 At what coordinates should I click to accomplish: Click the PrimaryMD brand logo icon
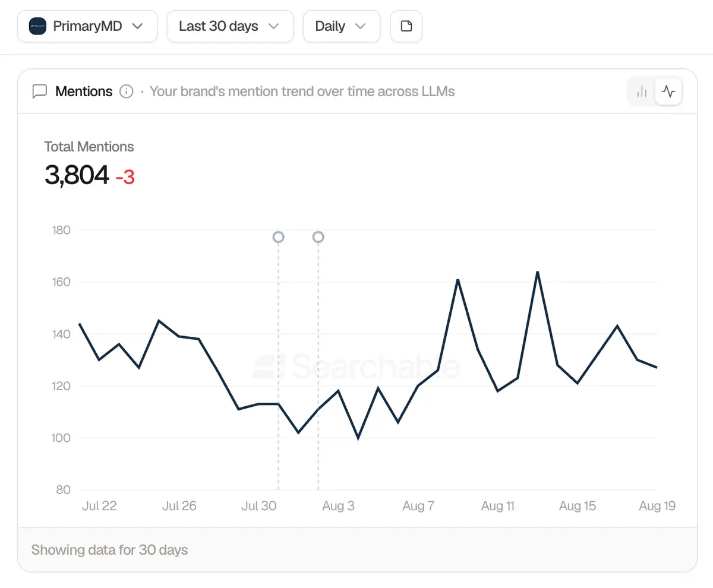37,26
